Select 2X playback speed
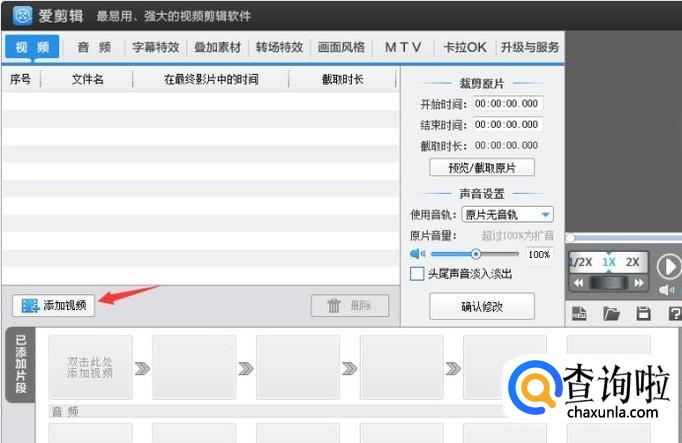Viewport: 682px width, 443px height. pyautogui.click(x=632, y=262)
